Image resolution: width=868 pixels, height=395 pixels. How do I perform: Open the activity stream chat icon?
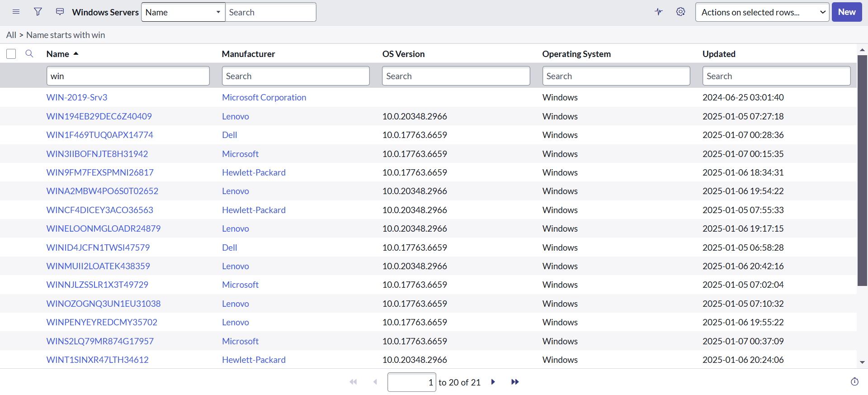pyautogui.click(x=60, y=12)
